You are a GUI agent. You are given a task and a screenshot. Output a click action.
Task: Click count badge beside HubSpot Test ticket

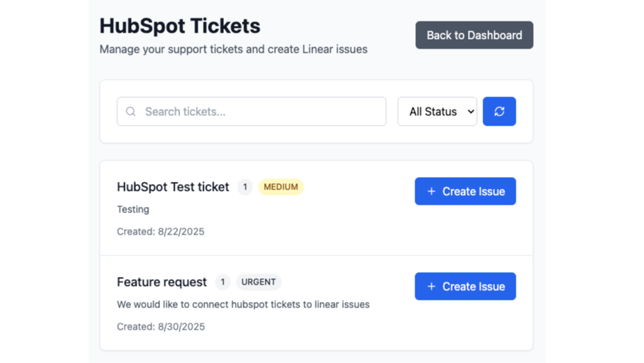coord(245,187)
